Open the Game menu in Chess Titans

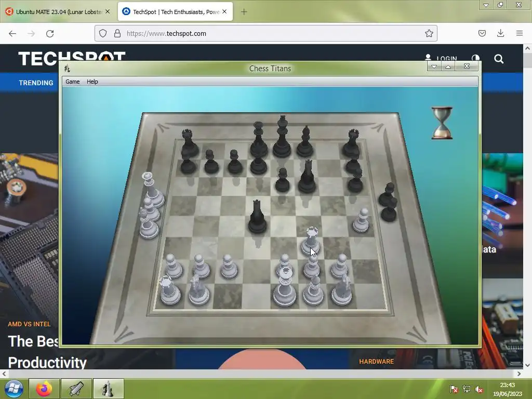click(x=73, y=82)
